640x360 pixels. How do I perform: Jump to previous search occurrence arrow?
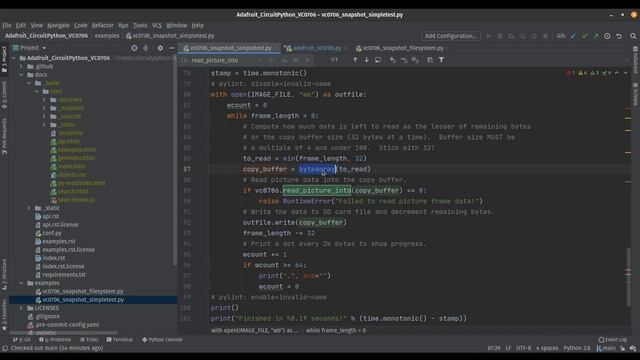(355, 60)
